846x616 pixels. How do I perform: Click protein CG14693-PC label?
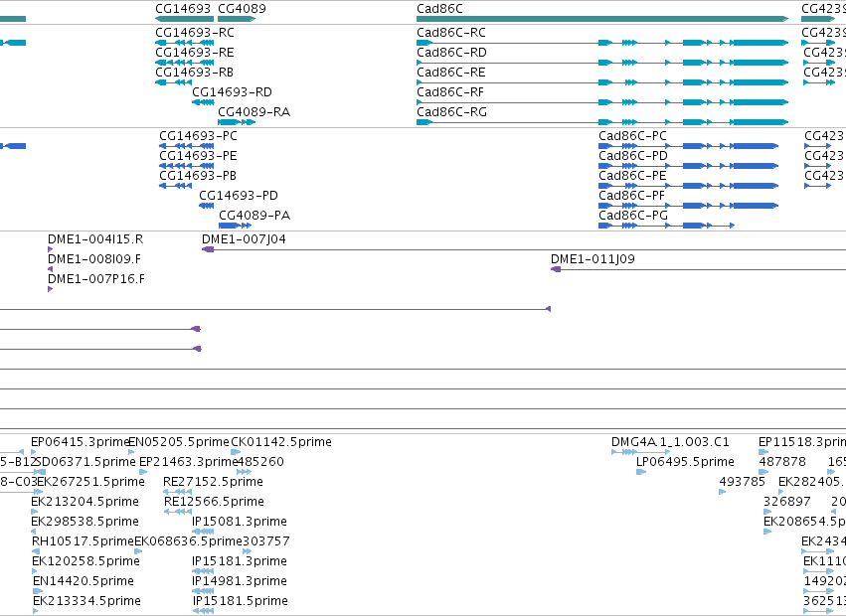pyautogui.click(x=198, y=136)
